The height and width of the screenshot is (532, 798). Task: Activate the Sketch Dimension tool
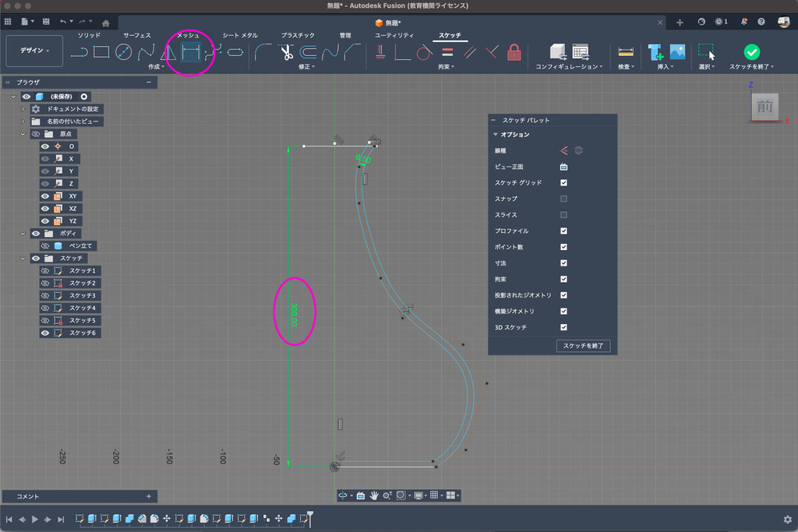coord(191,52)
